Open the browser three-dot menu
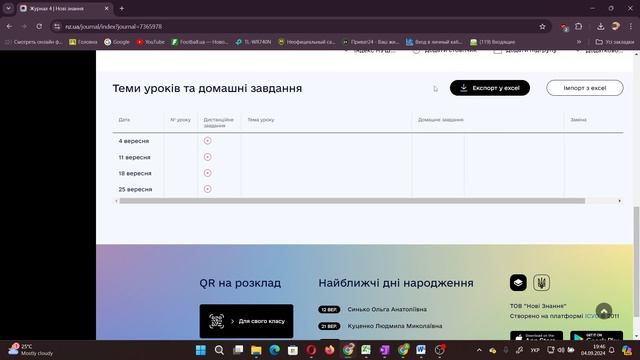Image resolution: width=640 pixels, height=360 pixels. point(631,27)
